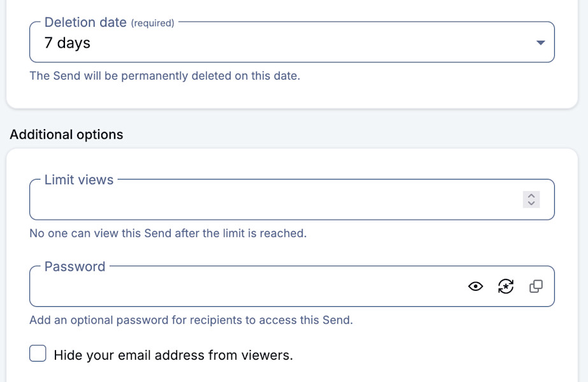Increase Limit views with the up arrow
588x382 pixels.
[531, 196]
